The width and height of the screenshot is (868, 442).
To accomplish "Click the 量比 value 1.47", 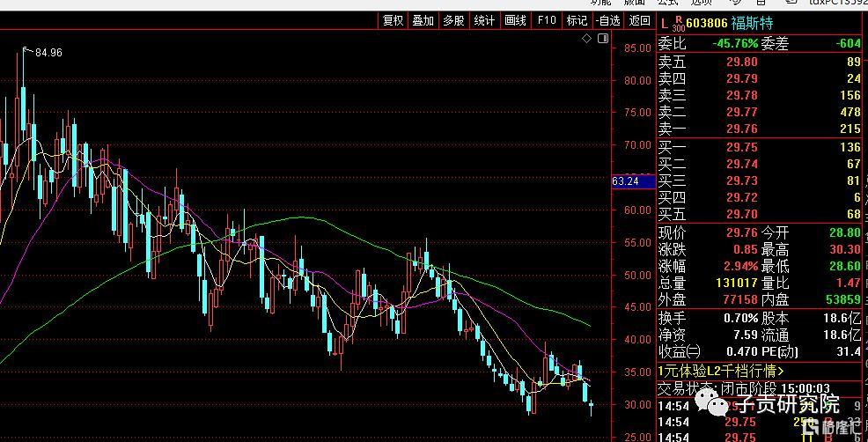I will 849,283.
